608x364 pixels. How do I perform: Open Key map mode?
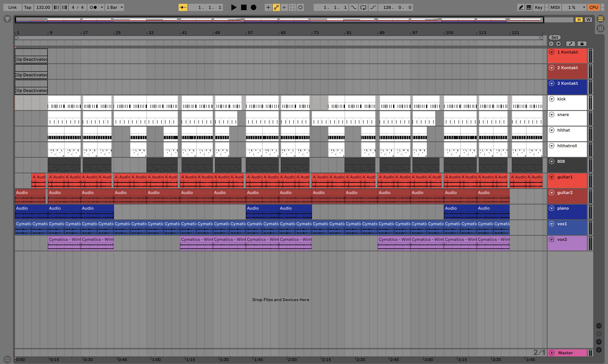click(538, 7)
